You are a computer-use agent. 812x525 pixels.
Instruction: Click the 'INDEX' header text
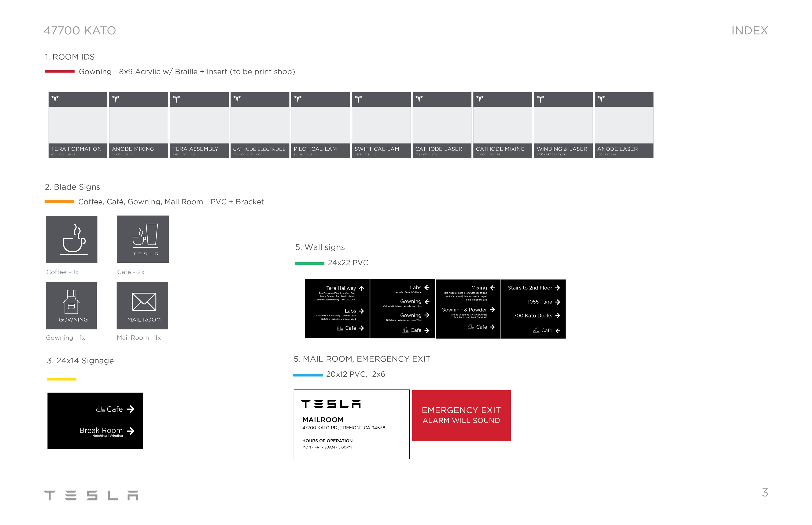750,31
